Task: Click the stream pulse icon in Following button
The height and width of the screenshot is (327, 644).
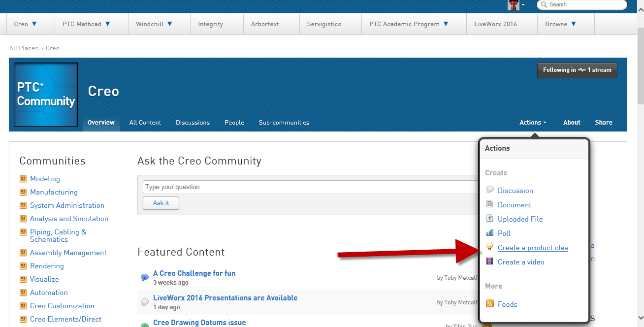Action: [582, 70]
